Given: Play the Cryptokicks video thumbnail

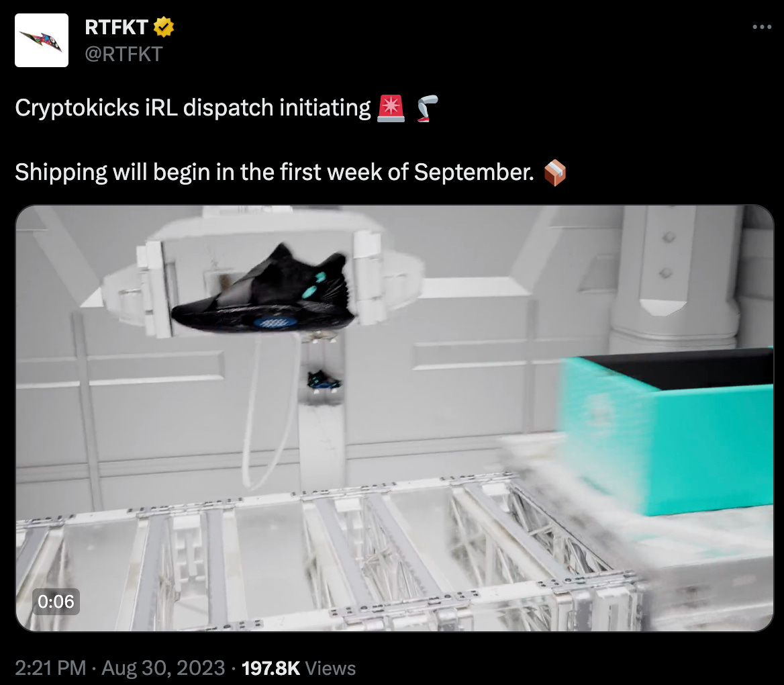Looking at the screenshot, I should pyautogui.click(x=395, y=418).
